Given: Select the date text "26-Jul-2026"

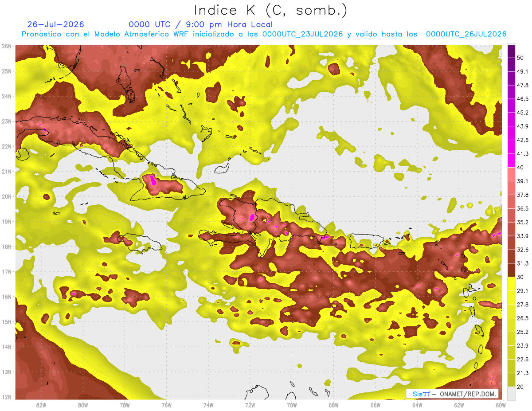Looking at the screenshot, I should pos(55,24).
